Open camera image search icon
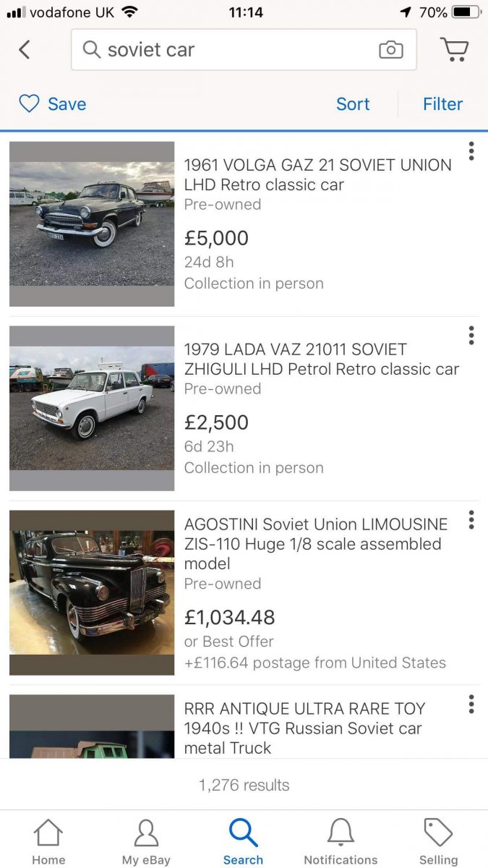 tap(390, 50)
